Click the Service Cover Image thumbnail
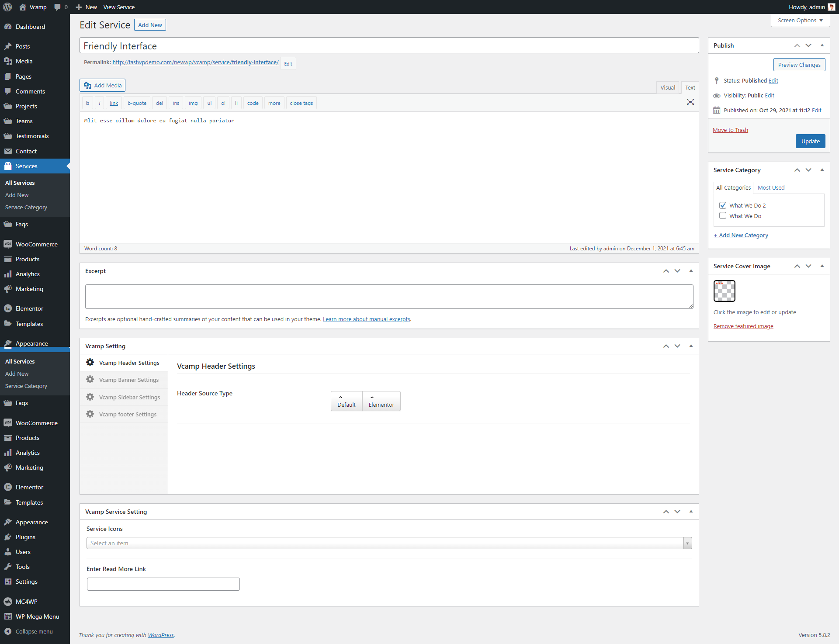The height and width of the screenshot is (644, 839). point(724,291)
